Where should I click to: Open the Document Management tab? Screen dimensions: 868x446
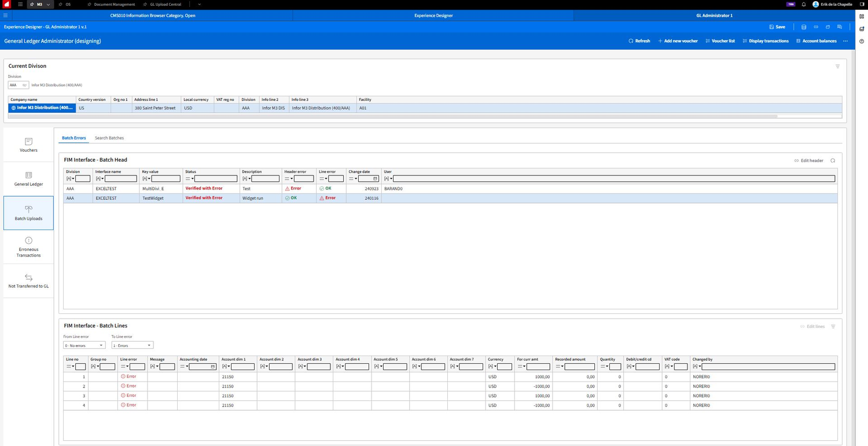click(x=111, y=4)
